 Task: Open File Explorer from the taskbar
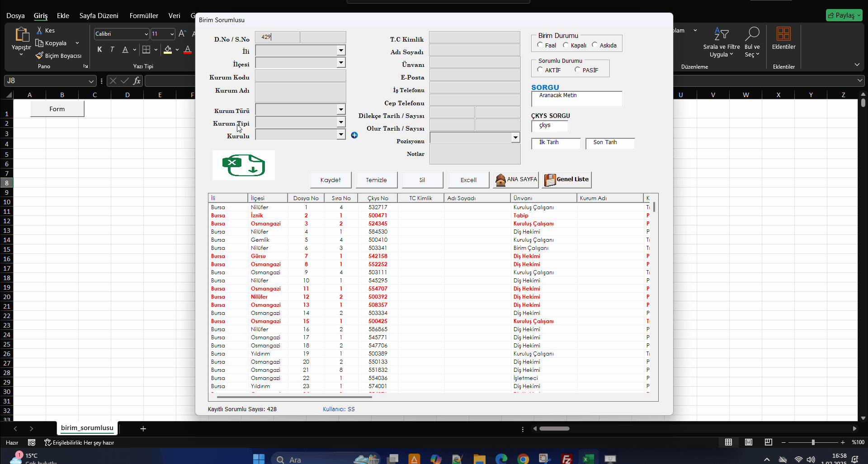[480, 459]
